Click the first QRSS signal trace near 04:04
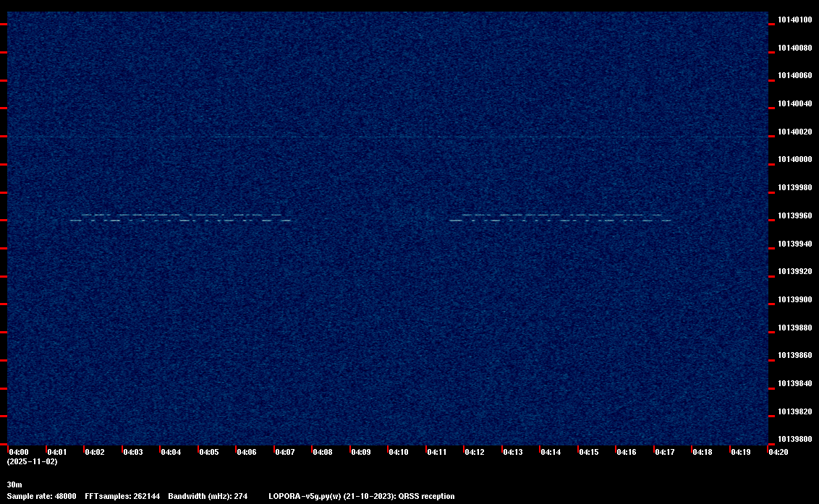 180,218
